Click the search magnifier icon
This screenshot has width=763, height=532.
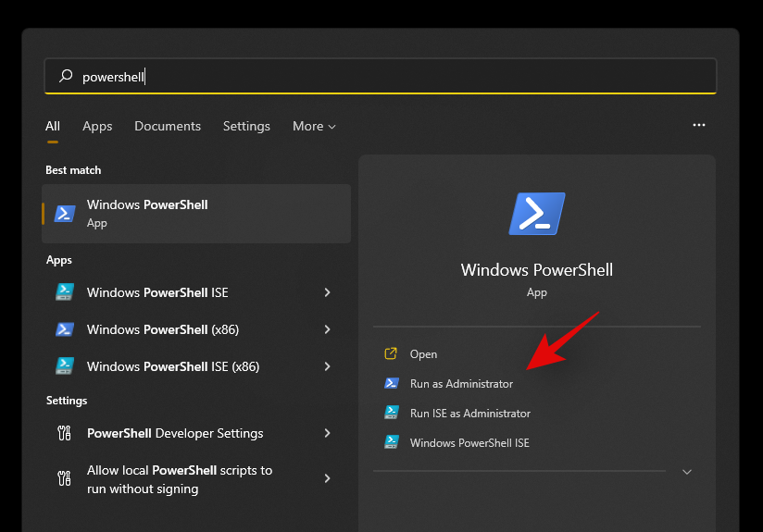click(65, 77)
